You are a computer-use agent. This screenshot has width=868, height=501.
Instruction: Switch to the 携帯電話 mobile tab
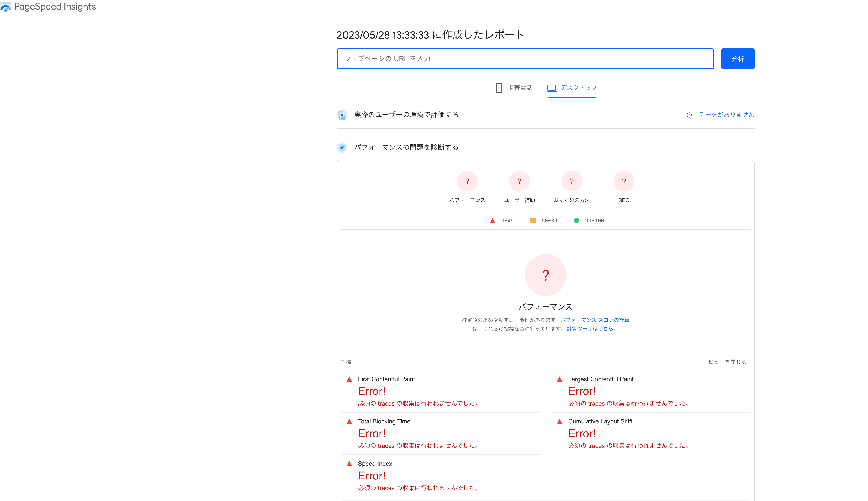click(x=514, y=88)
